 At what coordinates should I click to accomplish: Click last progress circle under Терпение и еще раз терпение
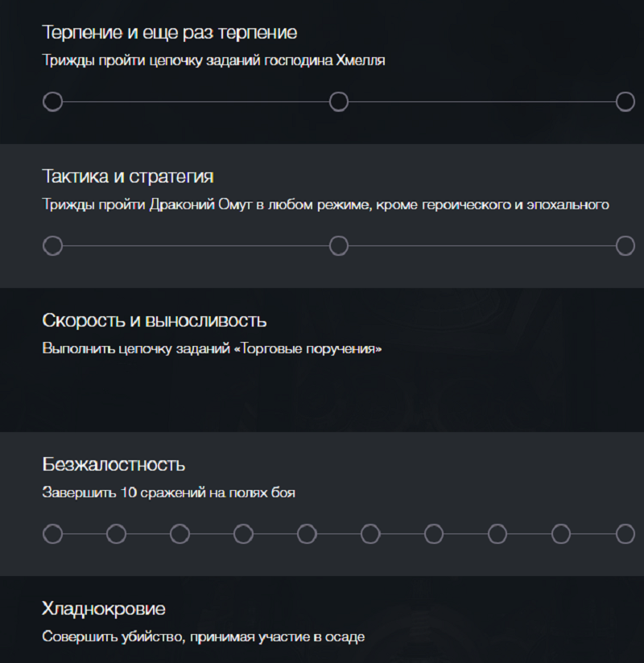point(625,102)
